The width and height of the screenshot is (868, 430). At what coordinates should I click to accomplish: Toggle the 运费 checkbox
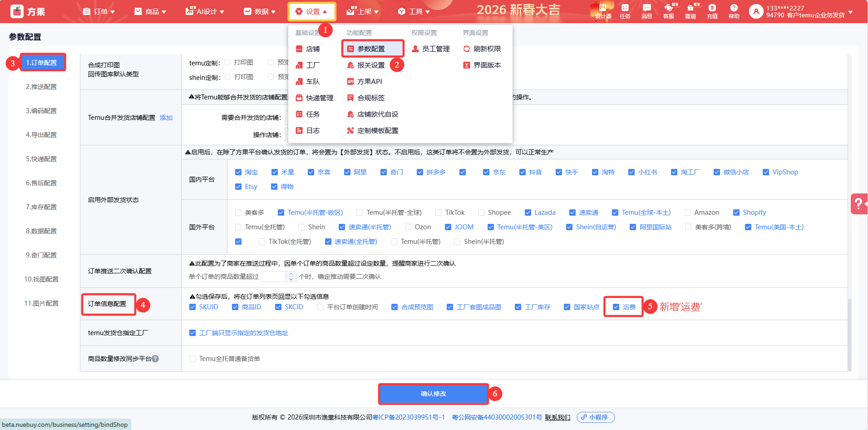[616, 307]
